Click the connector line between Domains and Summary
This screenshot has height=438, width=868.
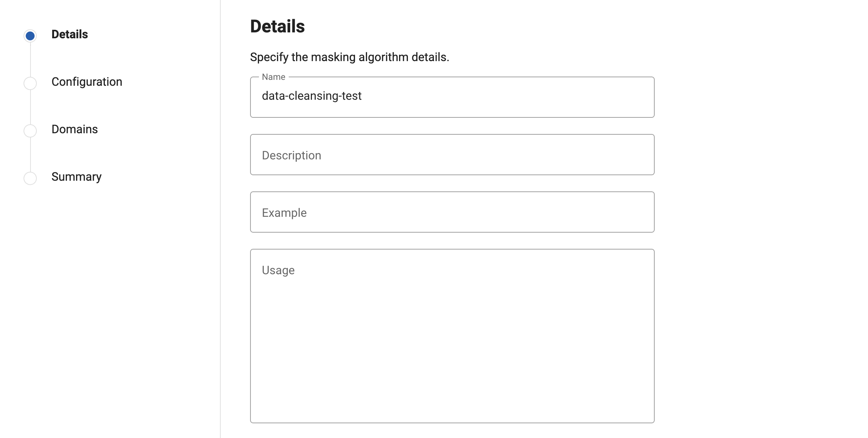(x=30, y=155)
